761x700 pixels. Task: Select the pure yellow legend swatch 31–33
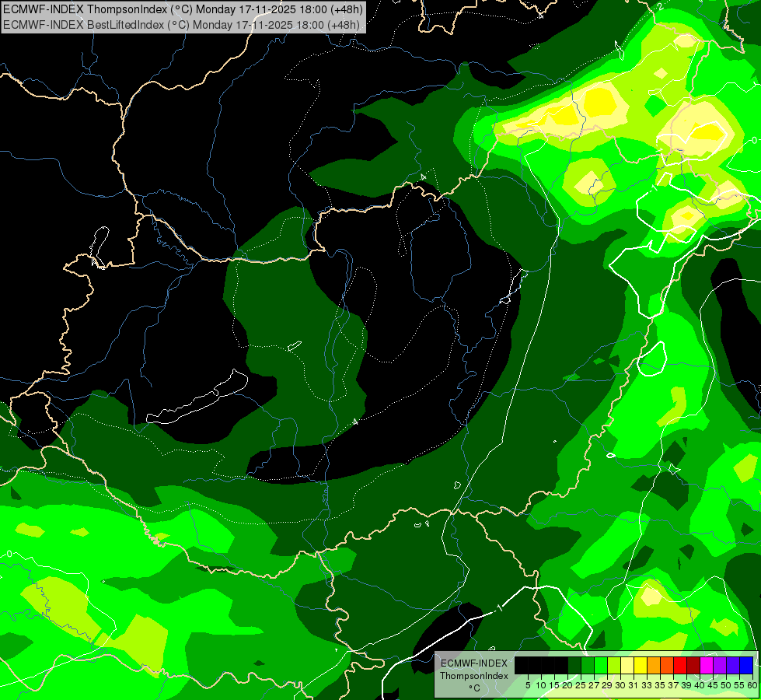pos(641,665)
